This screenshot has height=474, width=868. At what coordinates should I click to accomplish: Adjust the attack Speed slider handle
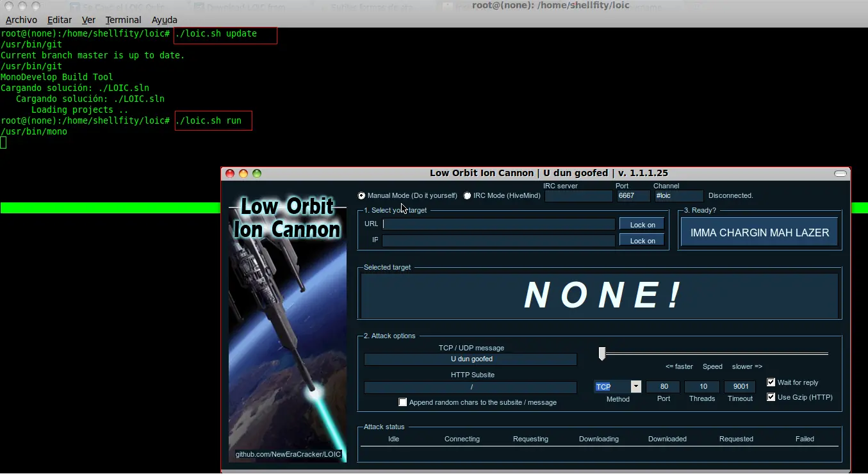click(x=602, y=354)
